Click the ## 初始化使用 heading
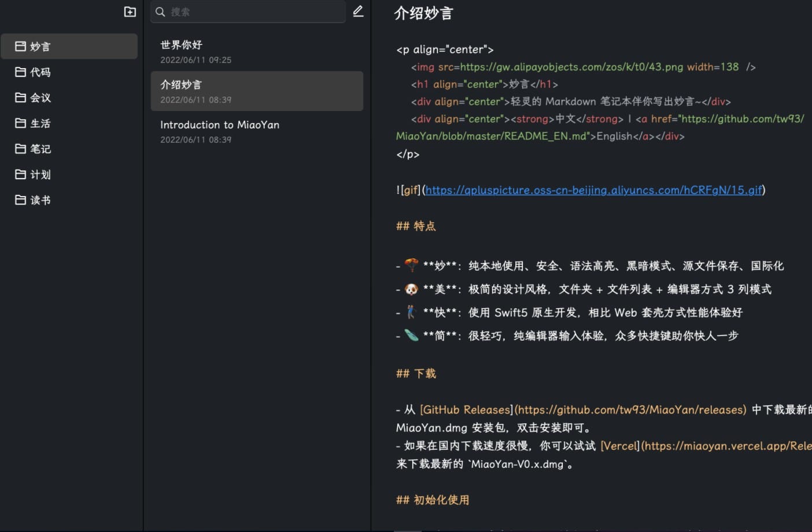The width and height of the screenshot is (812, 532). 433,500
